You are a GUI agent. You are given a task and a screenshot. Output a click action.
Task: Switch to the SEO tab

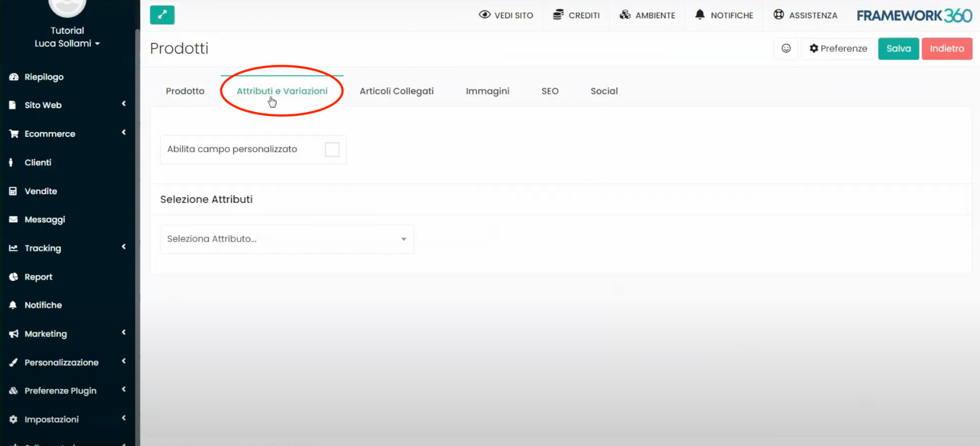[550, 91]
